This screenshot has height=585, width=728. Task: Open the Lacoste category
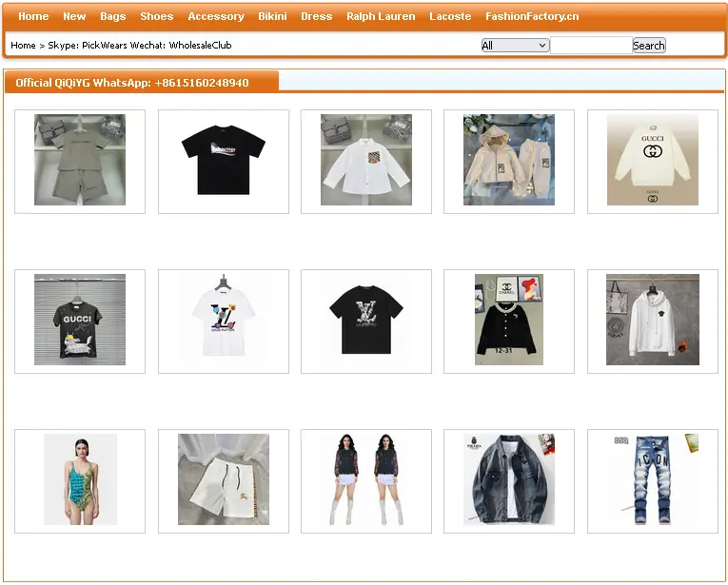click(450, 16)
